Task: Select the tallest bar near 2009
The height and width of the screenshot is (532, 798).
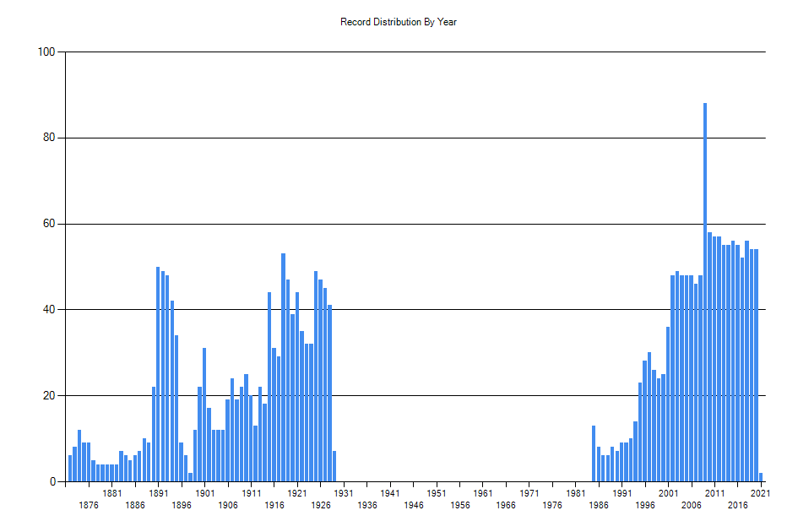Action: (x=705, y=292)
